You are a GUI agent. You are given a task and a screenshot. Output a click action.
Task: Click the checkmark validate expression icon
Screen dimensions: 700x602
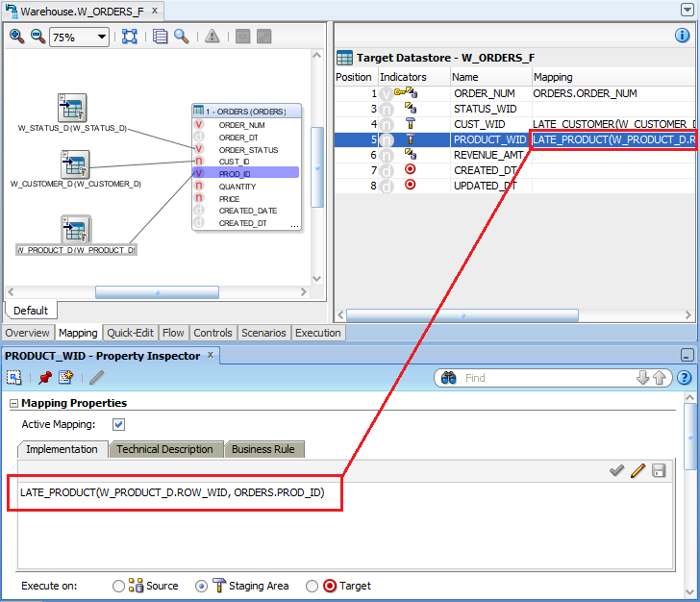pyautogui.click(x=616, y=470)
